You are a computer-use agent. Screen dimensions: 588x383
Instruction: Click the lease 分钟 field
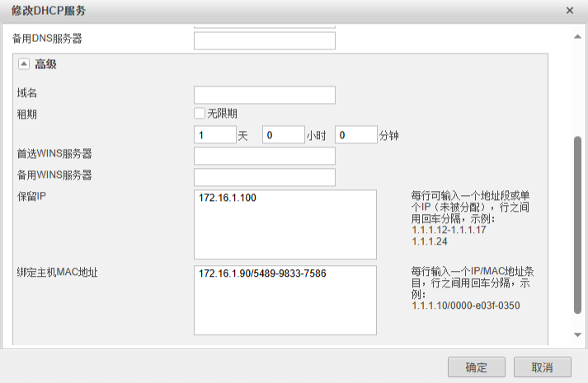(x=356, y=135)
